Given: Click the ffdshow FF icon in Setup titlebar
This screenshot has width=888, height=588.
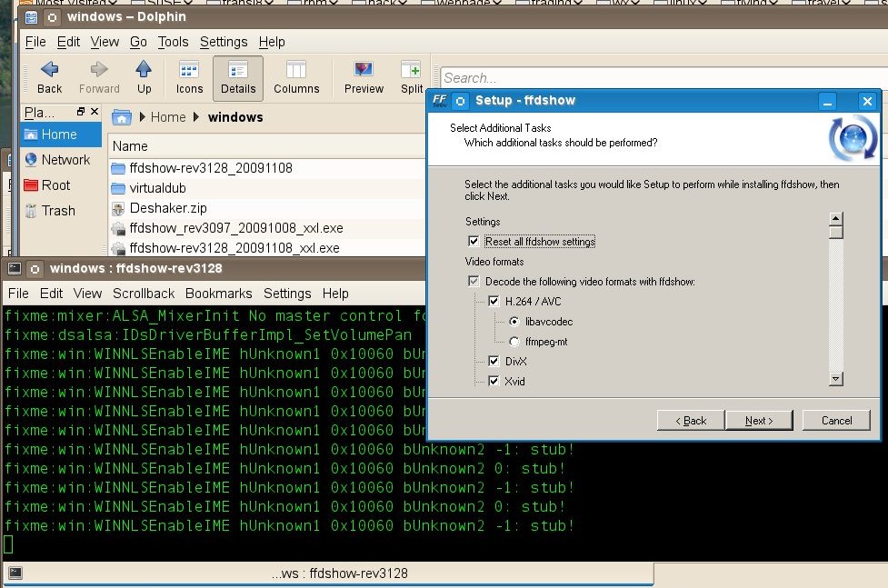Looking at the screenshot, I should 440,101.
